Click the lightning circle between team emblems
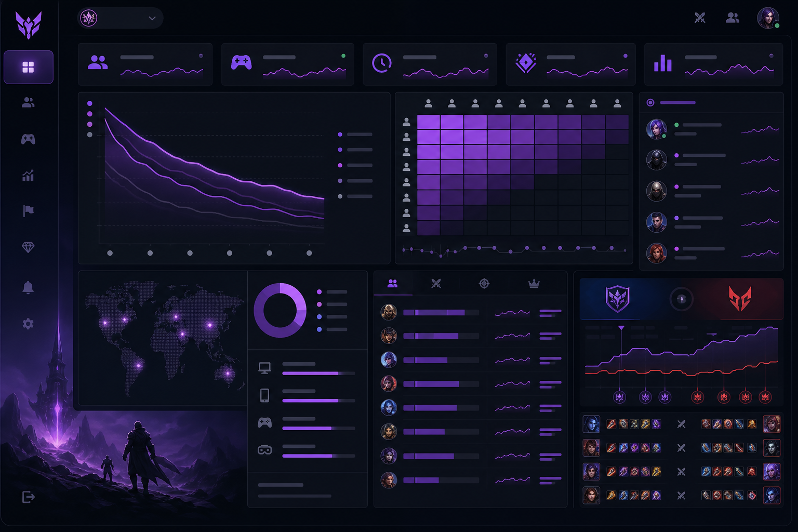The image size is (798, 532). pos(681,299)
